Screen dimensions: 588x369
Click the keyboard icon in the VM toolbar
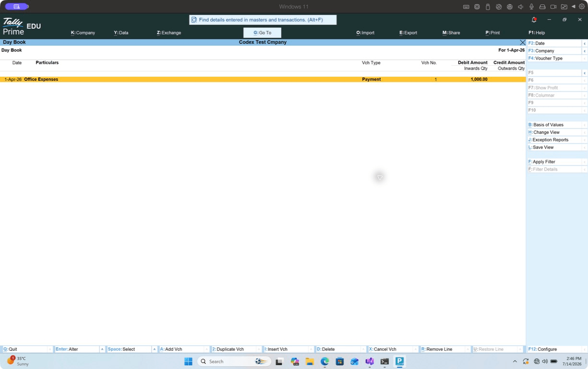(466, 7)
